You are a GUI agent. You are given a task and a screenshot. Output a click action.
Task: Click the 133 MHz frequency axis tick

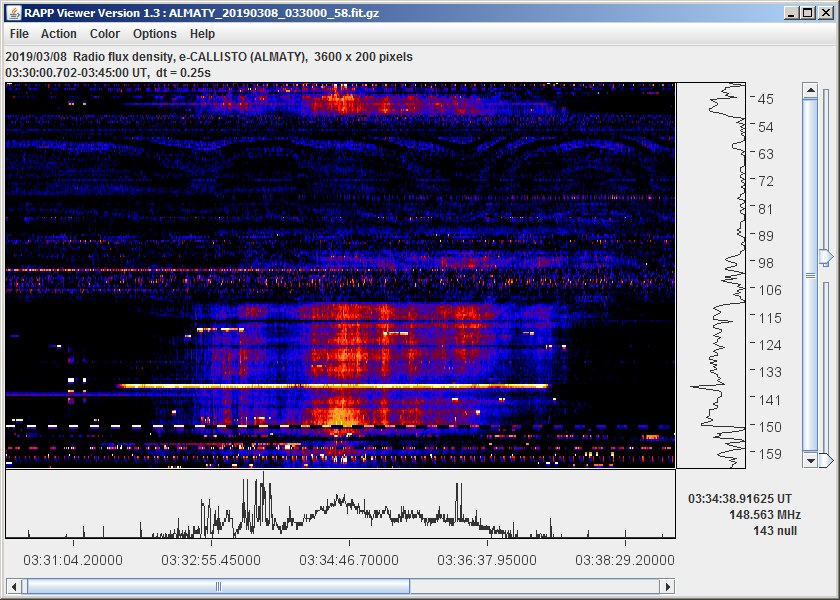click(x=765, y=372)
